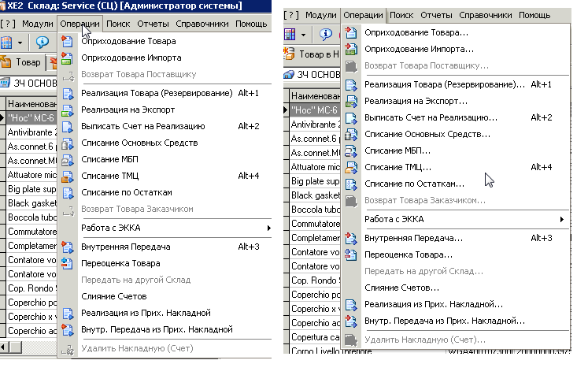Open "Поиск" menu in the XE2 Склад window
Viewport: 588px width, 375px height.
coord(119,24)
